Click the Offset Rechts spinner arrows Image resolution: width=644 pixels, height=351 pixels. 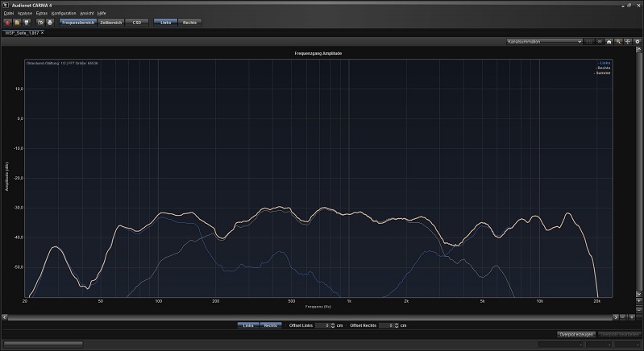coord(395,325)
